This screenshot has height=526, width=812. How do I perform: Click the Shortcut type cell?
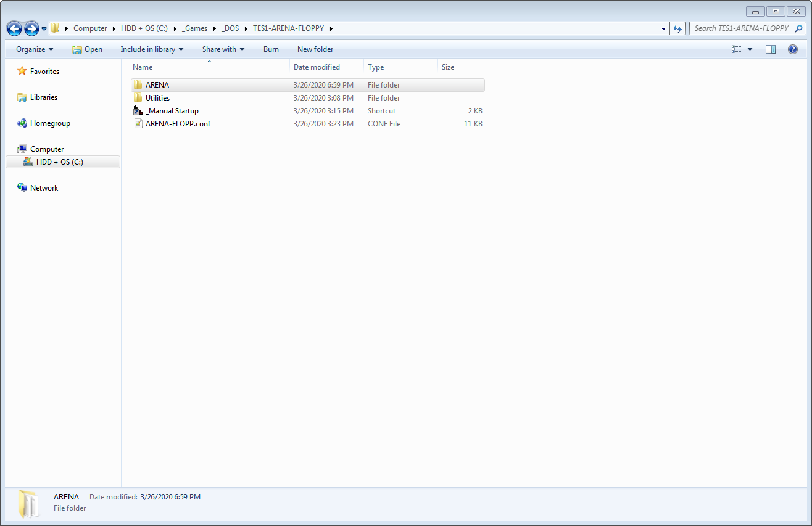pos(381,111)
